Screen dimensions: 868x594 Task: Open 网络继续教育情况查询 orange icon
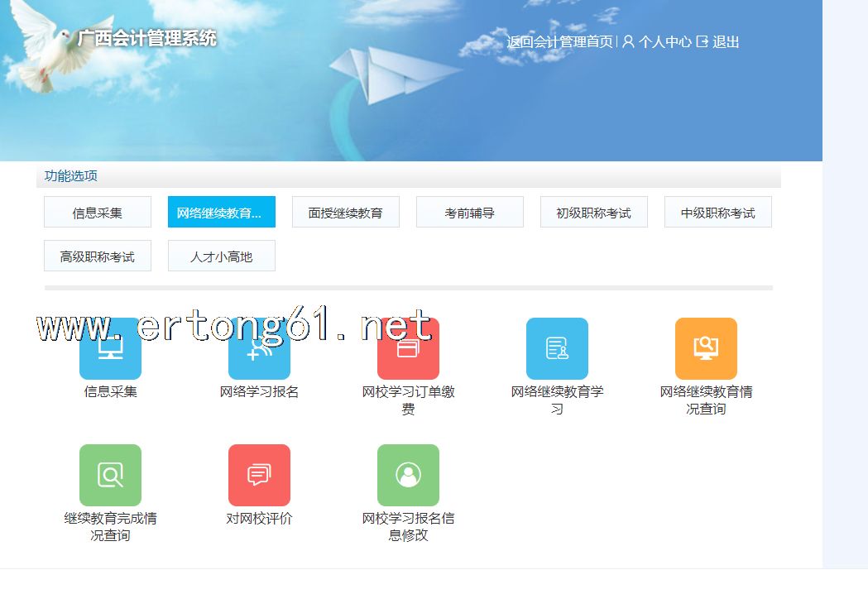(706, 349)
